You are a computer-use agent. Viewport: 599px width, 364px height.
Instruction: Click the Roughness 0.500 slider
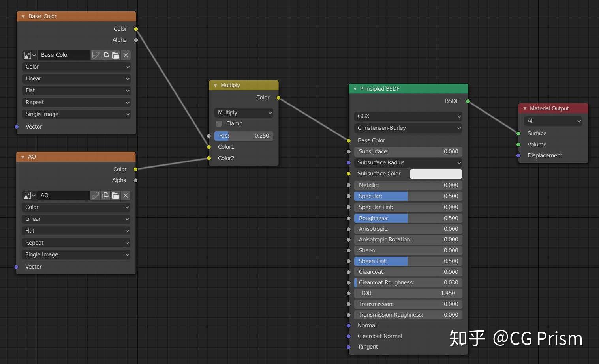pos(408,218)
